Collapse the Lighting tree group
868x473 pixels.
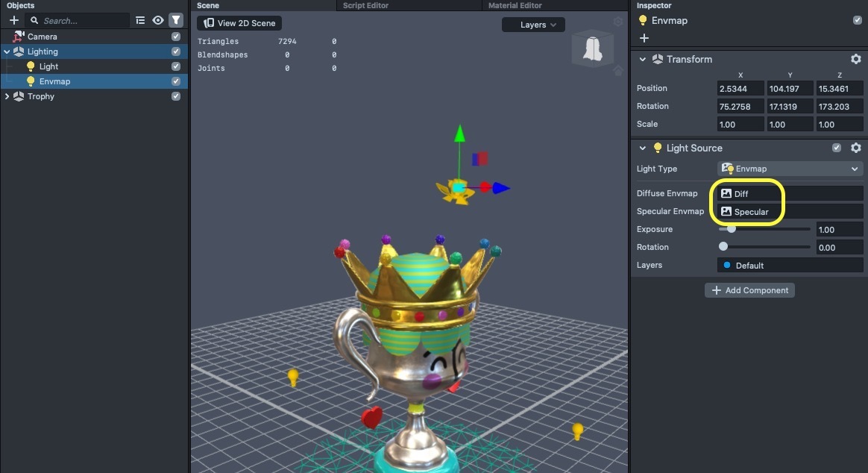[7, 51]
